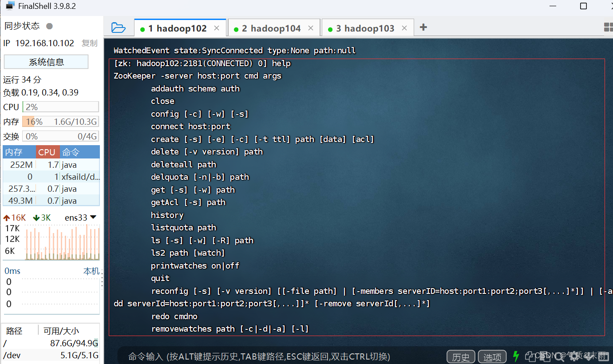The height and width of the screenshot is (364, 613).
Task: Click the network traffic graph
Action: (62, 242)
